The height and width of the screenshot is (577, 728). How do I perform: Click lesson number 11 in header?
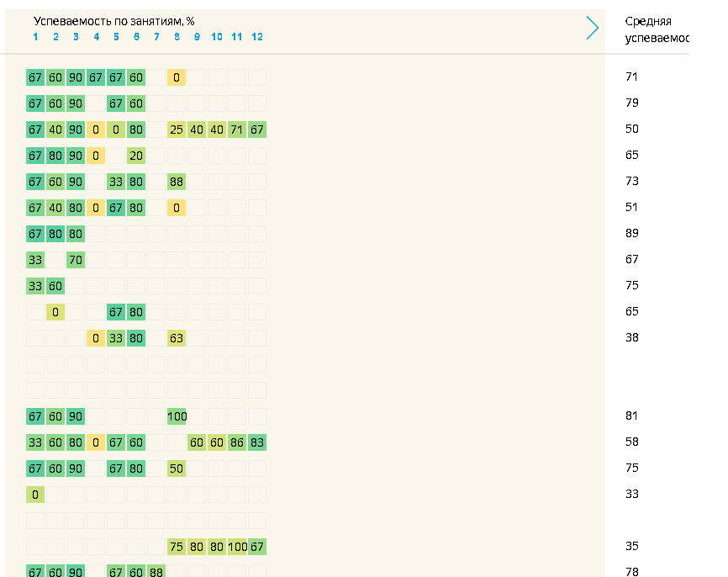[237, 37]
